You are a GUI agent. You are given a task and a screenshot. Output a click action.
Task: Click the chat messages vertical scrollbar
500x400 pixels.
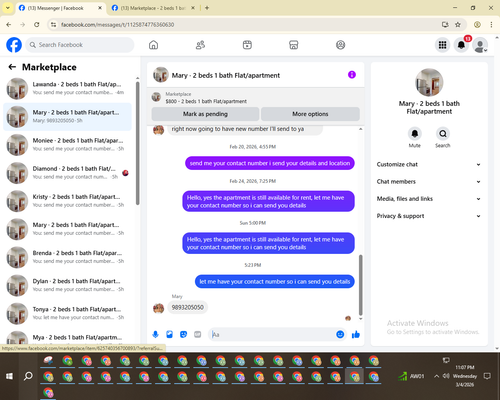360,285
